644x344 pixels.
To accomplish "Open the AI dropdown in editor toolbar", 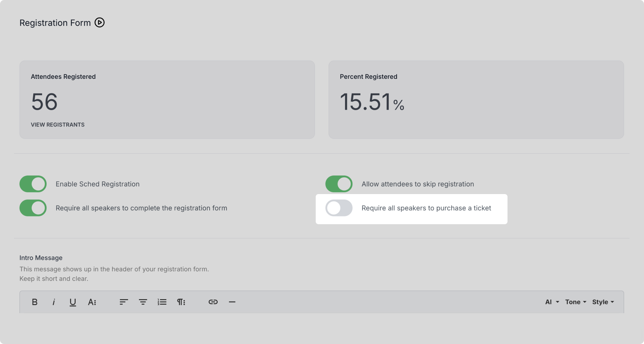I will pos(552,302).
